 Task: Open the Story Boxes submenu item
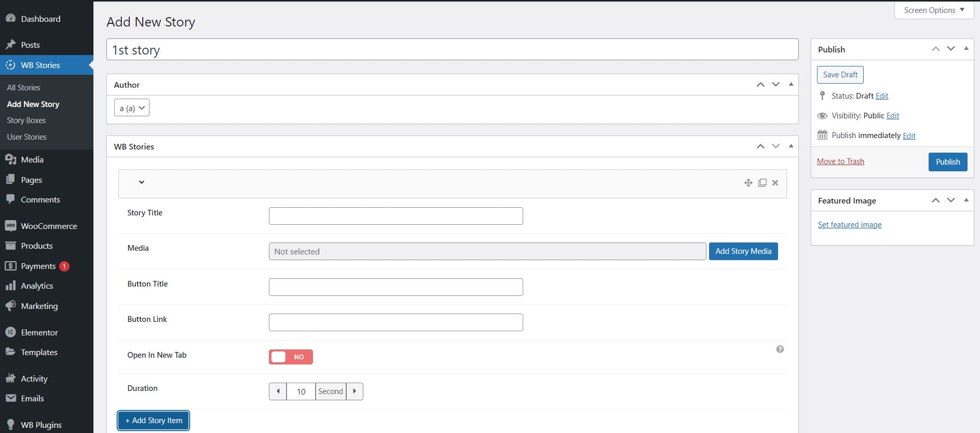(x=26, y=120)
